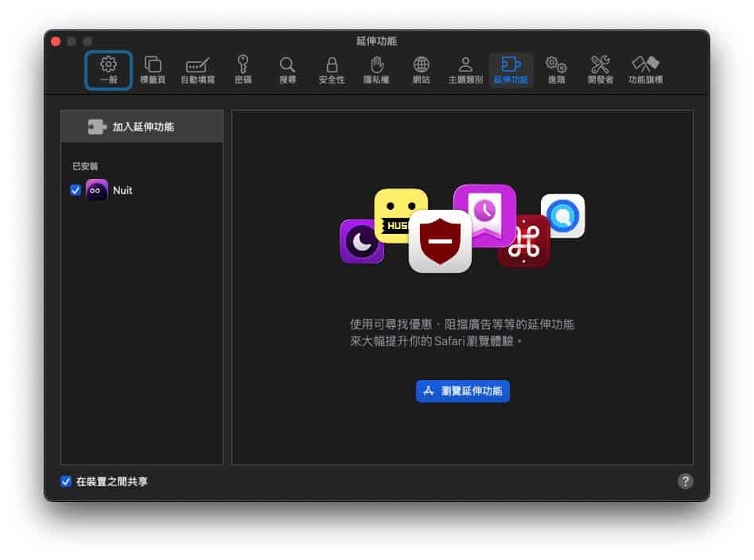
Task: Toggle 在裝置之間共享 checkbox
Action: (x=66, y=481)
